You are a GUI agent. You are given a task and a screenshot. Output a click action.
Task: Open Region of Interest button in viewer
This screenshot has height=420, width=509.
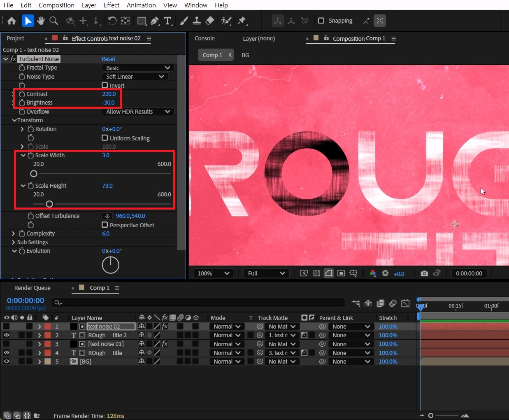(341, 273)
